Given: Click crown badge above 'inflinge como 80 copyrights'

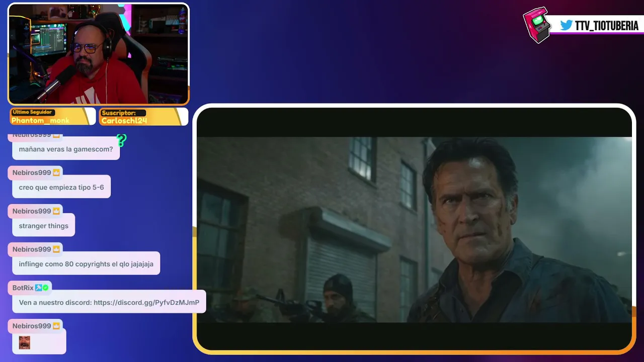Looking at the screenshot, I should 56,249.
